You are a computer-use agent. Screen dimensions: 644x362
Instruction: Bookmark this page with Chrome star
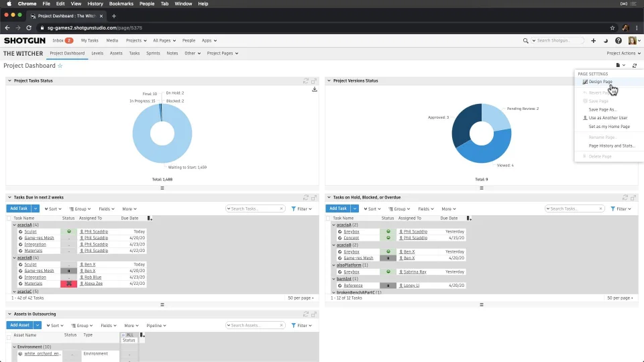[612, 28]
